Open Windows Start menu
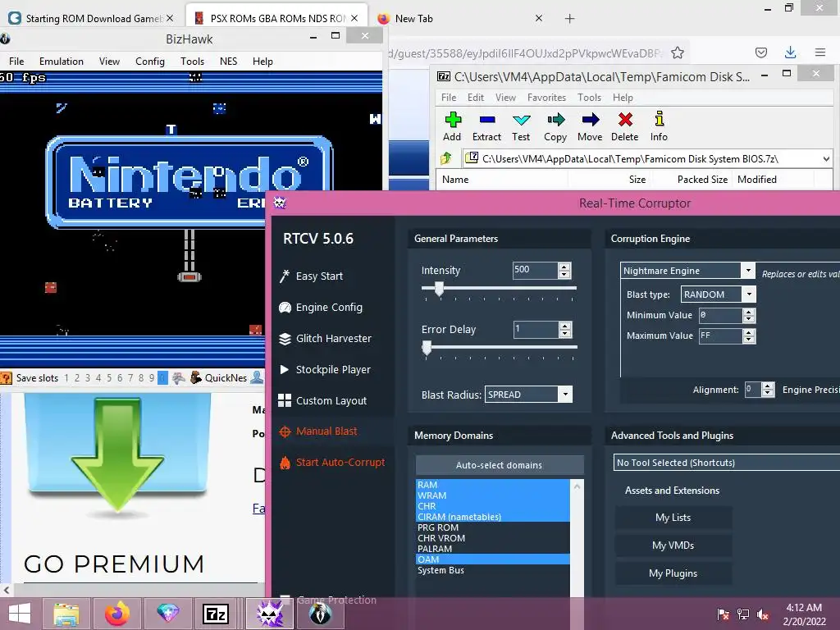840x630 pixels. [20, 614]
